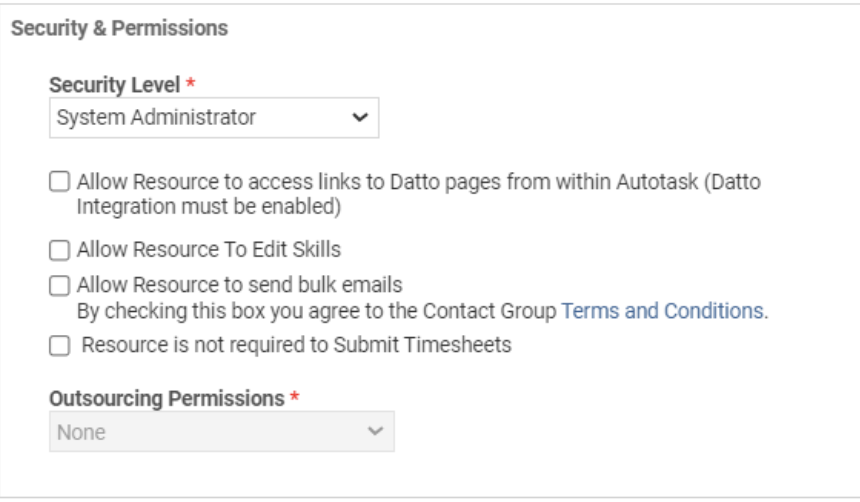Tick the Allow Resource To Edit Skills checkbox
The image size is (860, 502).
[60, 250]
